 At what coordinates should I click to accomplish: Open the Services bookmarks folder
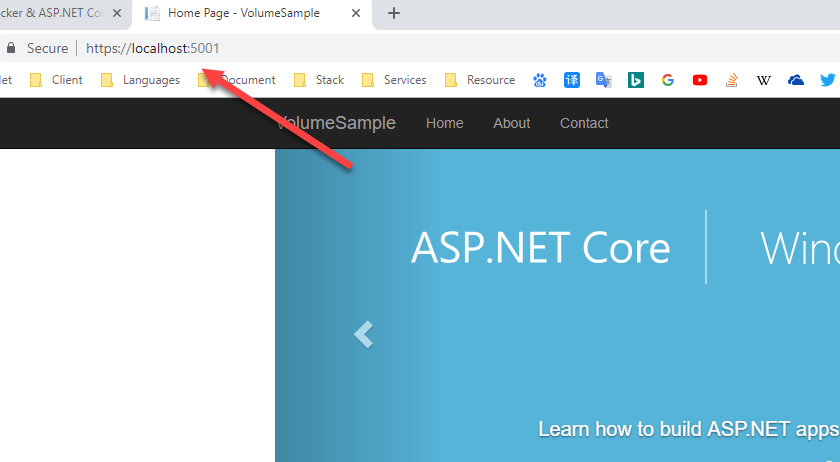pyautogui.click(x=394, y=80)
